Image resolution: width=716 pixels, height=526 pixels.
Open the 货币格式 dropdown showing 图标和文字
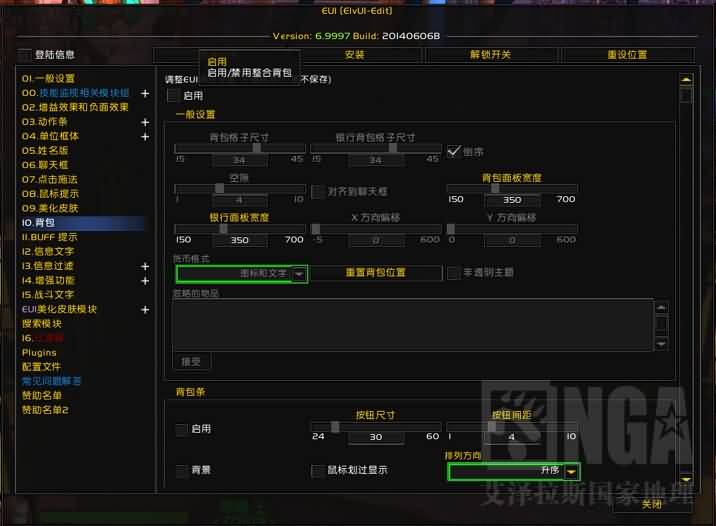pyautogui.click(x=242, y=274)
